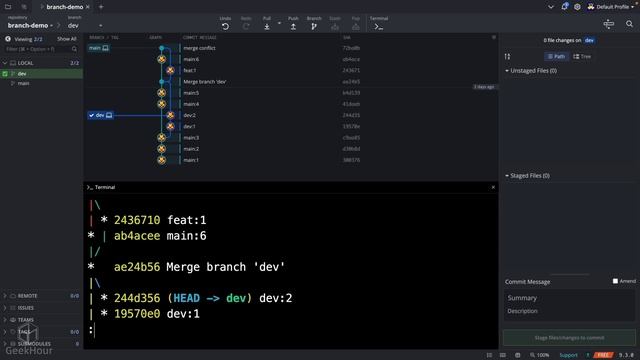Expand the REMOTE section
The height and width of the screenshot is (360, 640).
(x=5, y=296)
